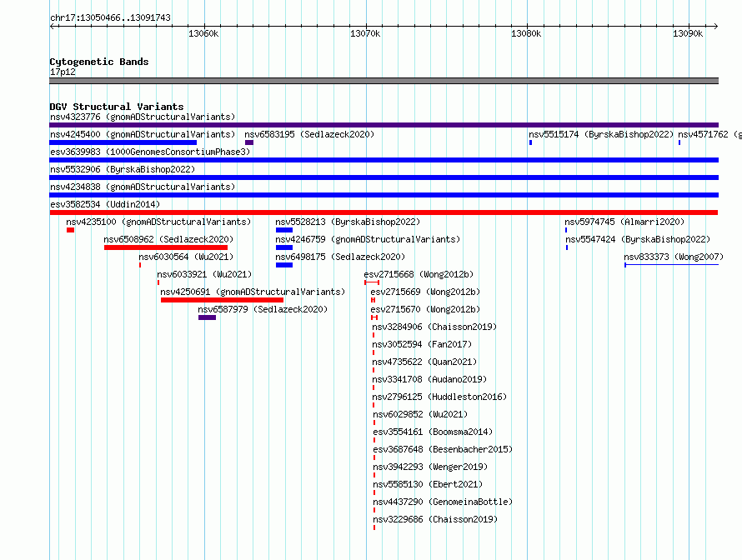Open nsv5532906 (ByrskaBishop2022) entry
The width and height of the screenshot is (742, 560).
pos(123,169)
